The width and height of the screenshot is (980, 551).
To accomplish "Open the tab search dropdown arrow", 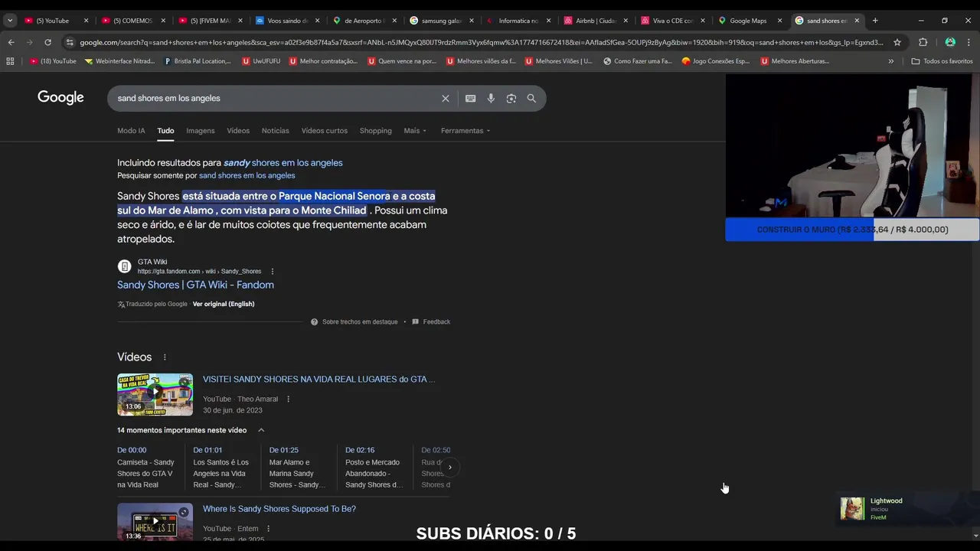I will pos(10,21).
